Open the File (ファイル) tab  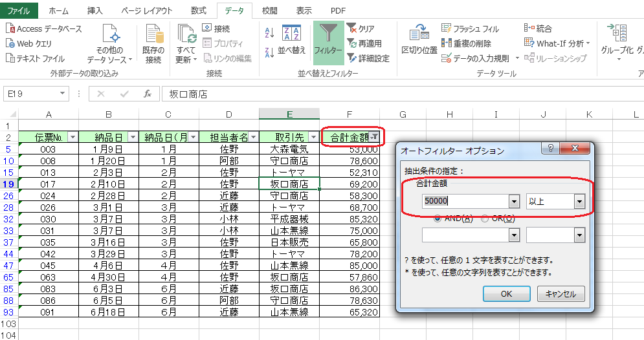click(19, 10)
